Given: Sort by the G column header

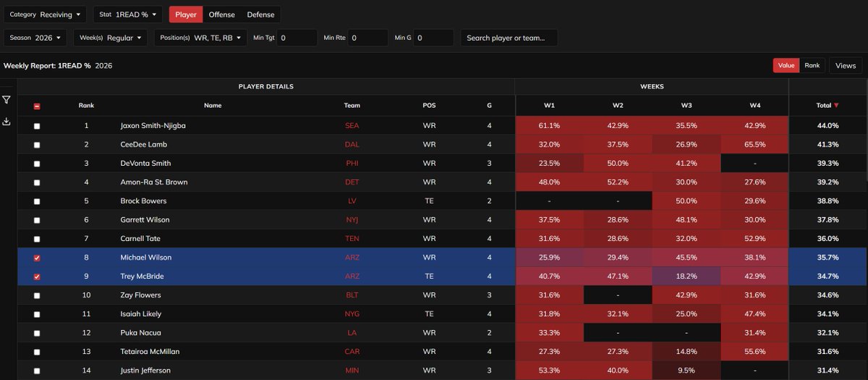Looking at the screenshot, I should (490, 106).
